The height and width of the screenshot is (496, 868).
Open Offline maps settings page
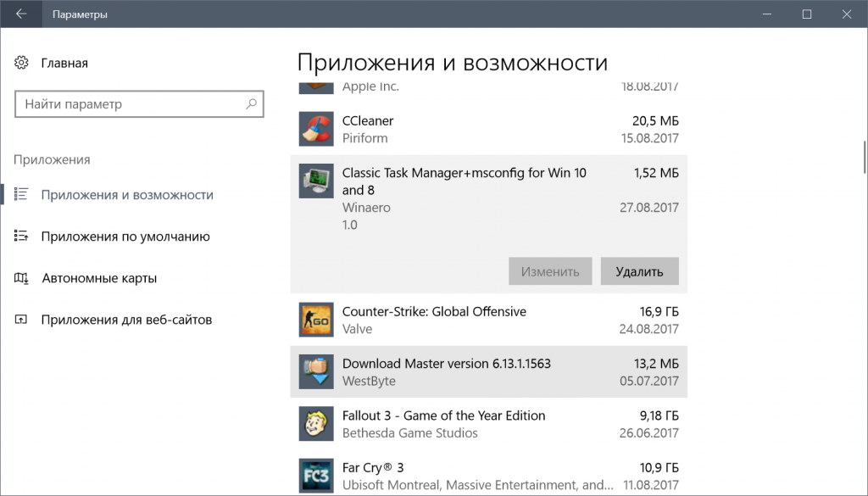tap(99, 278)
